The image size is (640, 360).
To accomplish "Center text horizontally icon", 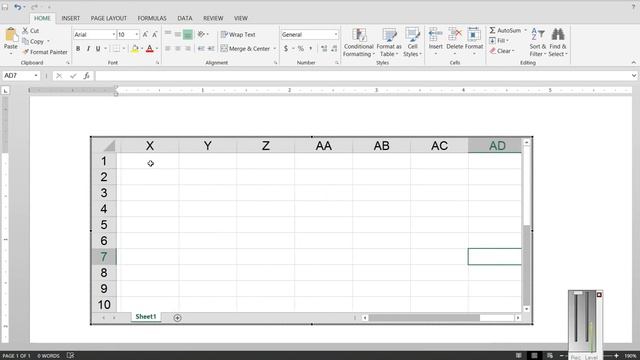I will pyautogui.click(x=178, y=49).
